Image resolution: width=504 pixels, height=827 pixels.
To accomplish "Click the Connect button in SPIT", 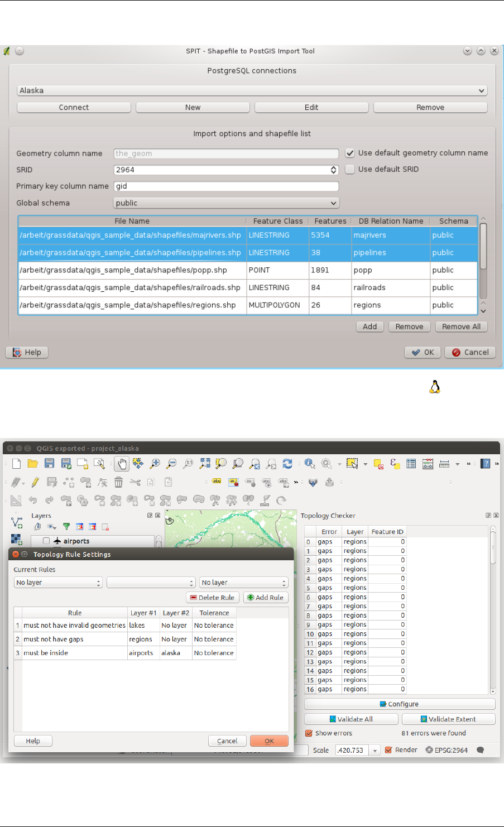I will coord(74,107).
